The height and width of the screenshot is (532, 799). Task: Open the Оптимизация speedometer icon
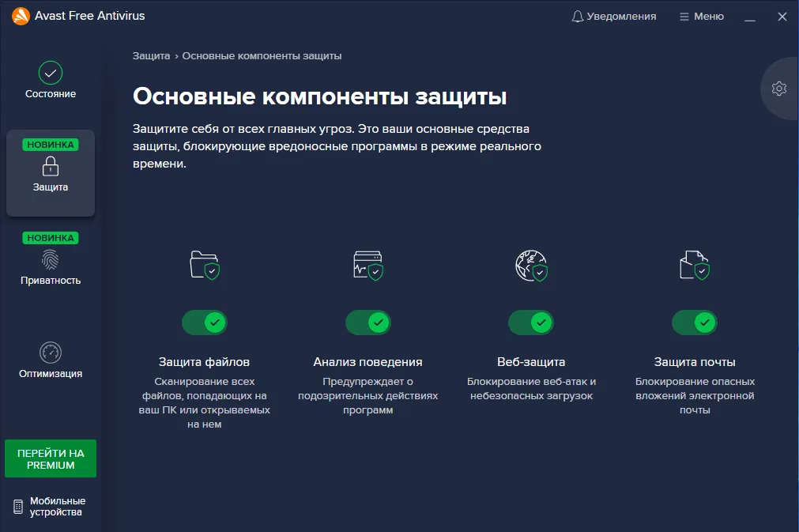[51, 353]
